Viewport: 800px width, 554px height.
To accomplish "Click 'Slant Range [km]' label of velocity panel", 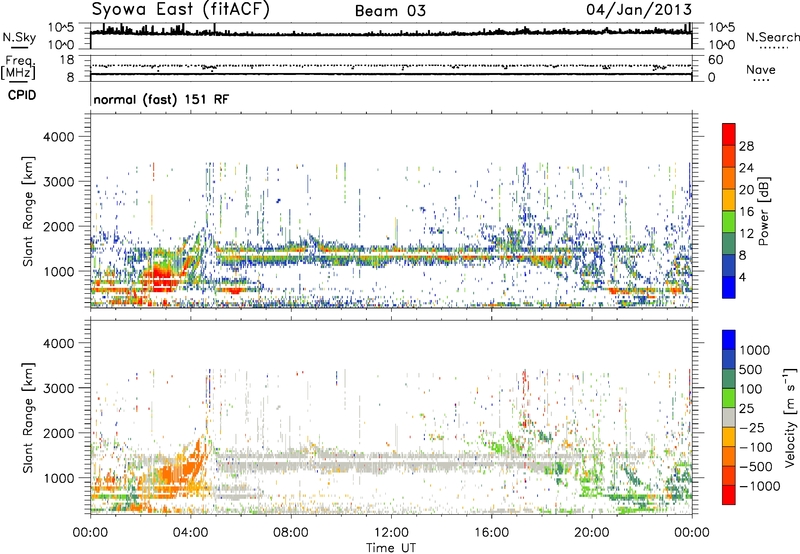I will click(28, 417).
